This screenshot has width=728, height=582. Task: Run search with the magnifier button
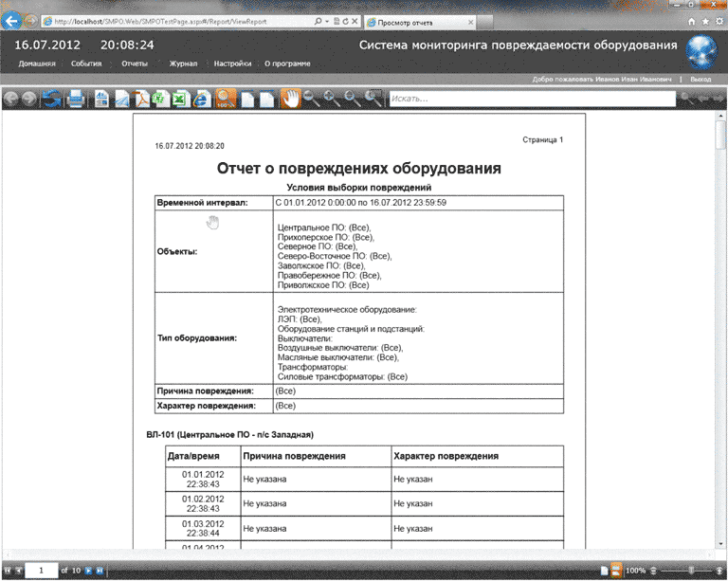(x=685, y=99)
